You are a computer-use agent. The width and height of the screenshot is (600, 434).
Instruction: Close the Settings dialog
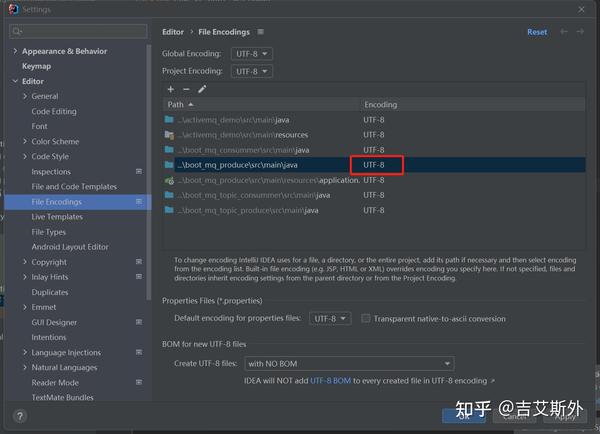(x=581, y=10)
